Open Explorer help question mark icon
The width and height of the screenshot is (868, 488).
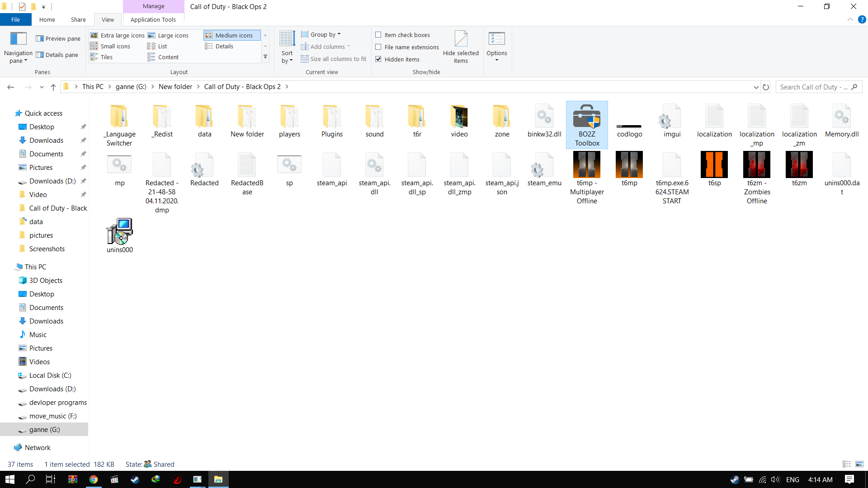[862, 19]
